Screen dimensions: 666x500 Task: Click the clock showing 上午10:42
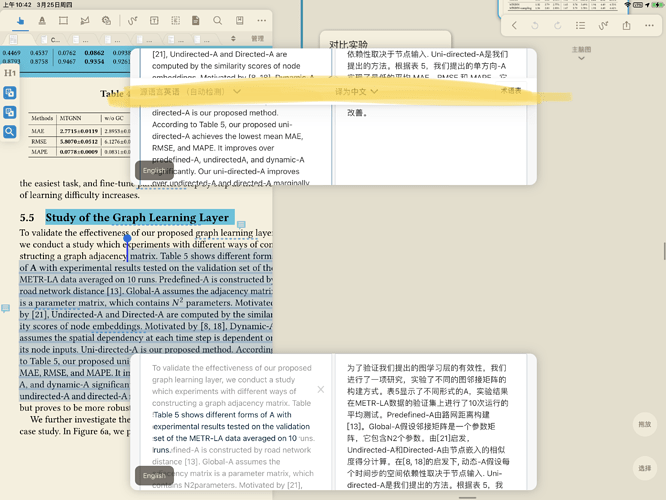[17, 5]
